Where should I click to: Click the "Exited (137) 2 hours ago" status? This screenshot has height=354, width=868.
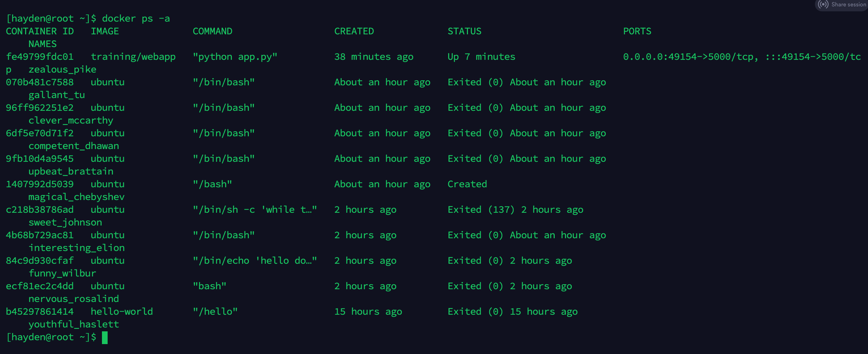(x=515, y=210)
